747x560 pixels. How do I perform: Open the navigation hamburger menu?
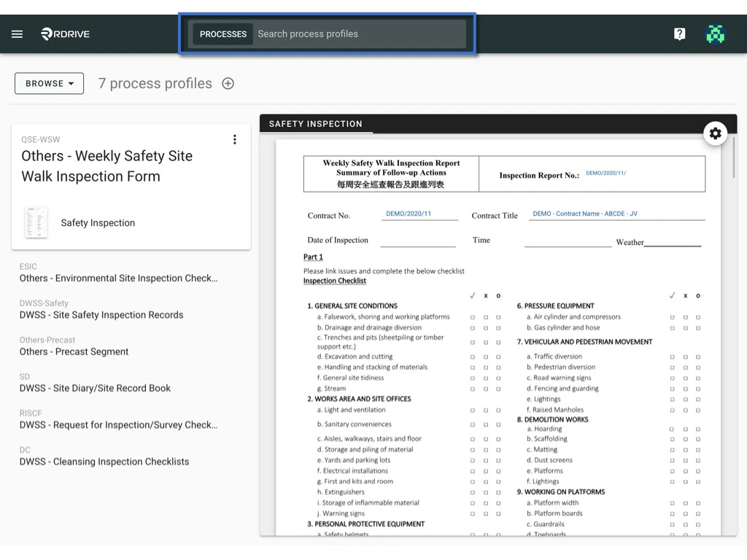point(18,34)
